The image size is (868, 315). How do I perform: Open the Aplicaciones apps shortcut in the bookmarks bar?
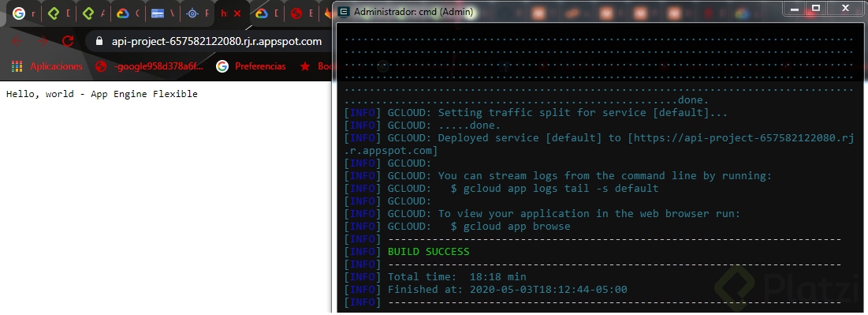pyautogui.click(x=47, y=66)
